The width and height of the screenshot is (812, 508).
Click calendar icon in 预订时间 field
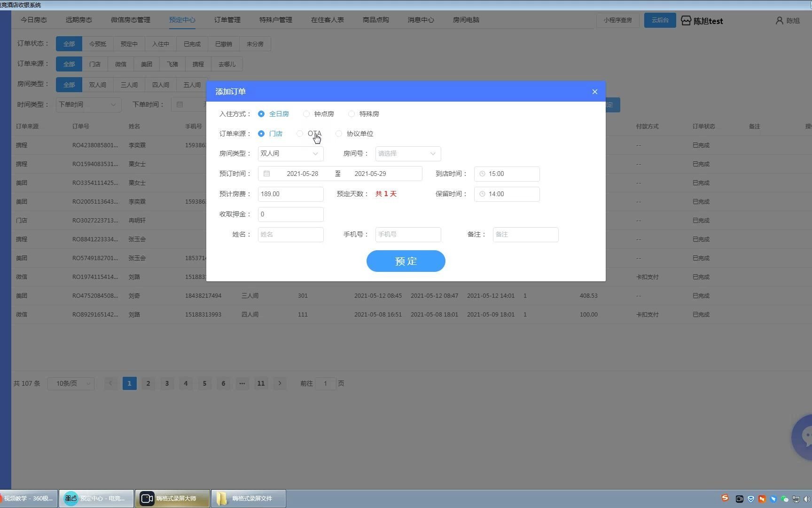(x=266, y=174)
